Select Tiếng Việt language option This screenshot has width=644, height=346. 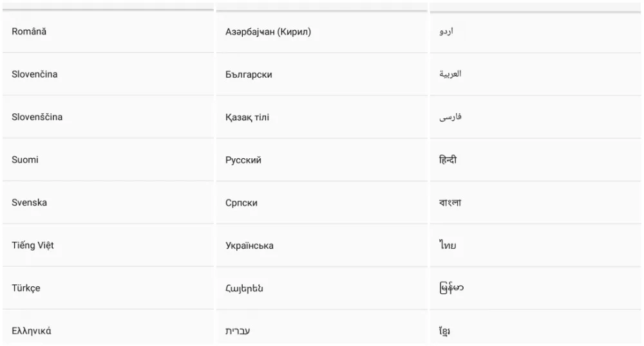pyautogui.click(x=33, y=246)
